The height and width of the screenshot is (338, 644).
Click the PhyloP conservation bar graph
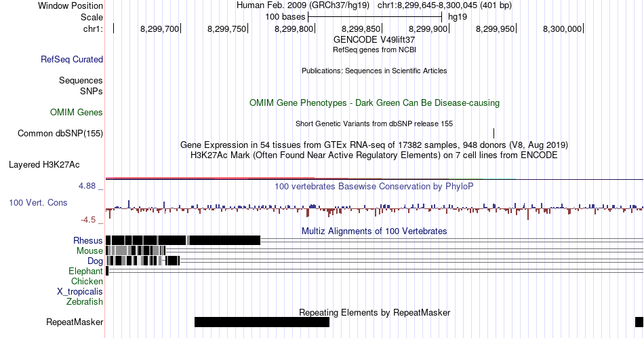(x=374, y=208)
